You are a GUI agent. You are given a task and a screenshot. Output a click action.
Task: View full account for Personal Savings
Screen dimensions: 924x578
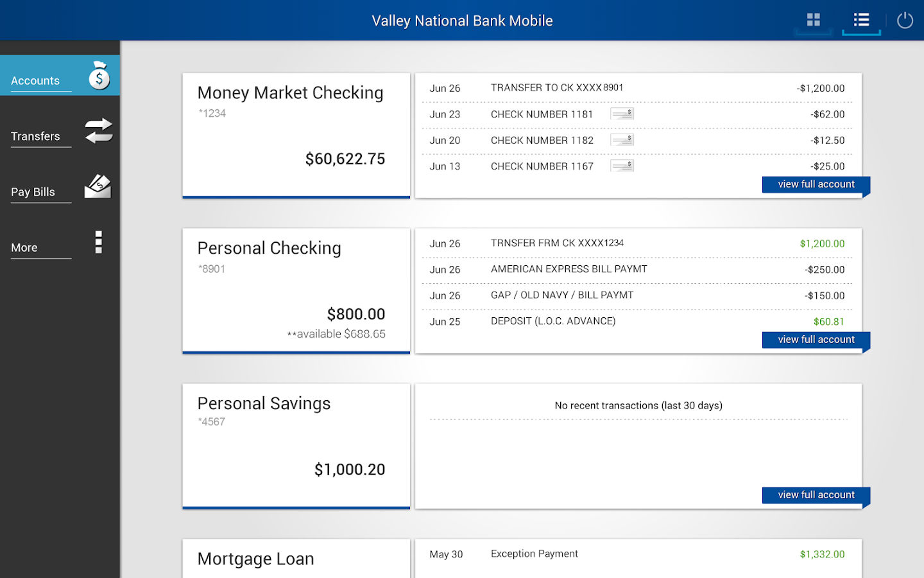click(x=816, y=495)
